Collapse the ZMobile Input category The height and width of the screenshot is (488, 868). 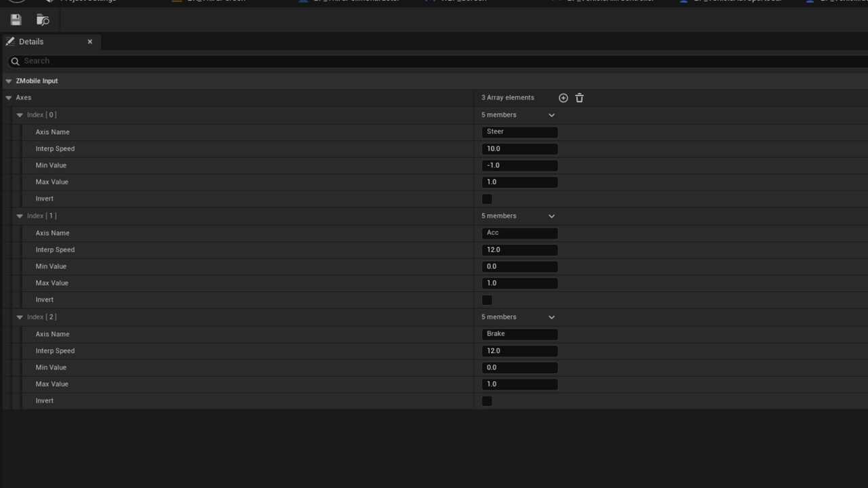[x=8, y=81]
